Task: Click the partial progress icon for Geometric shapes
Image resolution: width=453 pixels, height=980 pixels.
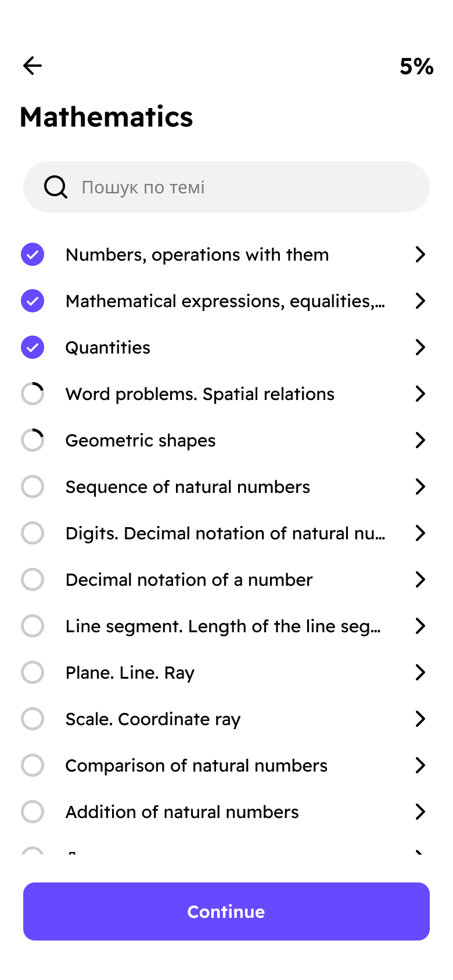Action: click(33, 440)
